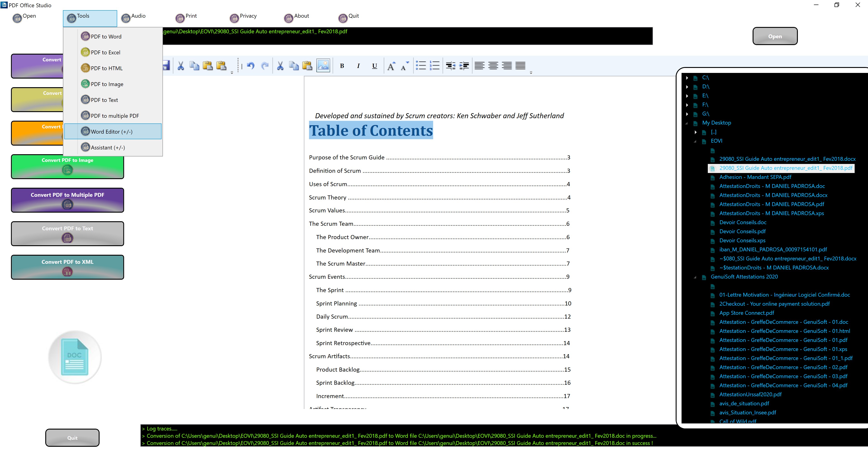
Task: Collapse GenuiSoft Attestations 2020 folder
Action: pos(695,277)
